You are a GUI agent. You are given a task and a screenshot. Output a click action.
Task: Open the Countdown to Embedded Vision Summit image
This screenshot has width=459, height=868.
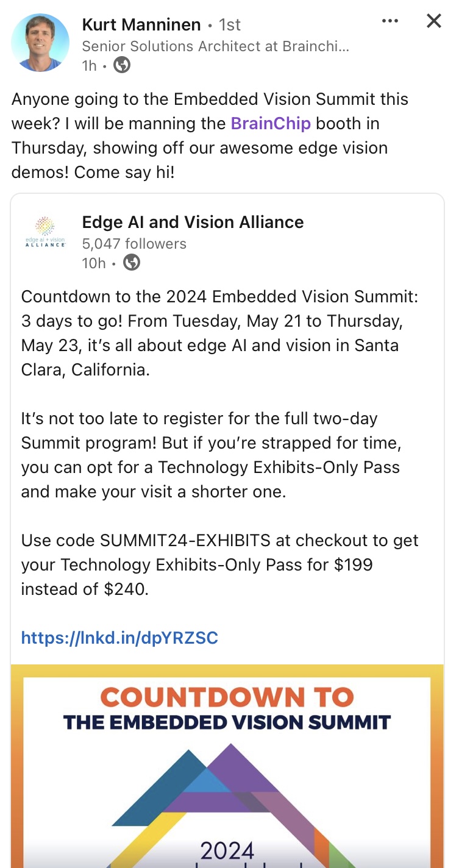point(227,766)
